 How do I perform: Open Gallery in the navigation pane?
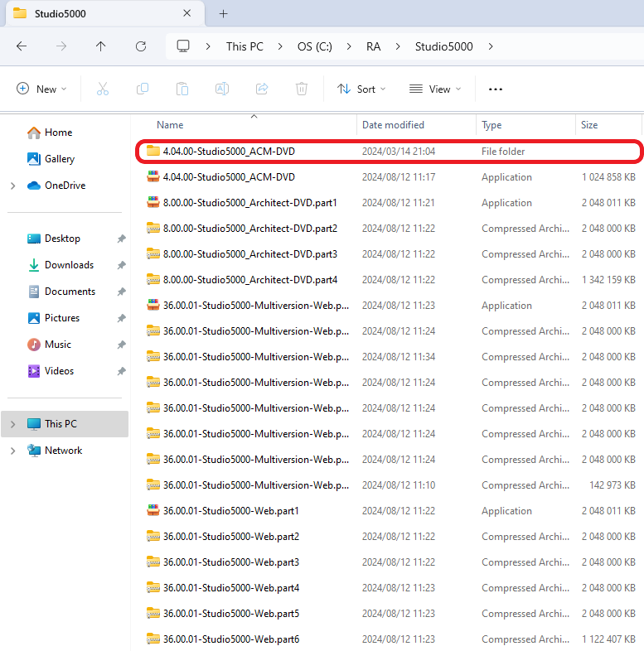tap(51, 159)
